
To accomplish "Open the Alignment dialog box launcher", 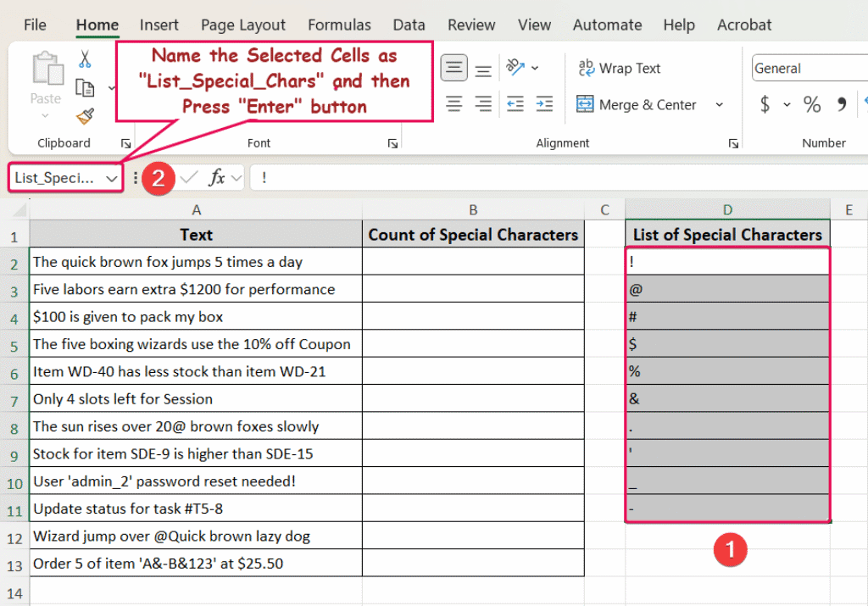I will click(x=732, y=143).
